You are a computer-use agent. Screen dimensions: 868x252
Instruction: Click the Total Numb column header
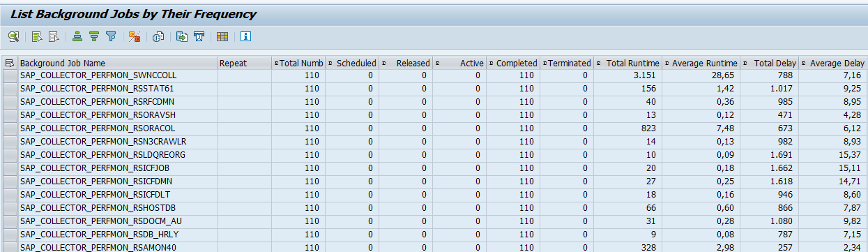point(298,63)
